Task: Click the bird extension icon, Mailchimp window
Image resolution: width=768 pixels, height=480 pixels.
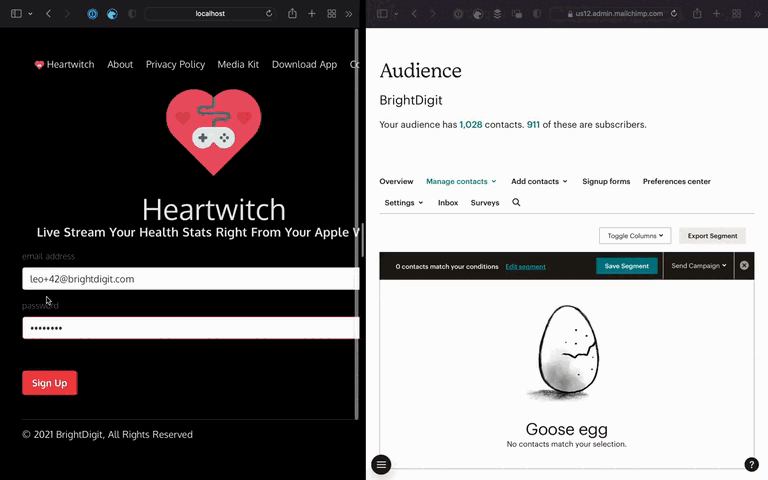Action: [478, 14]
